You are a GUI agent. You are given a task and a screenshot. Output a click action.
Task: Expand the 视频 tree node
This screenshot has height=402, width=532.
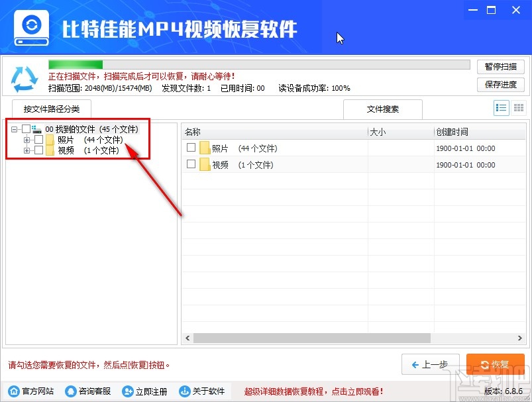[x=27, y=150]
